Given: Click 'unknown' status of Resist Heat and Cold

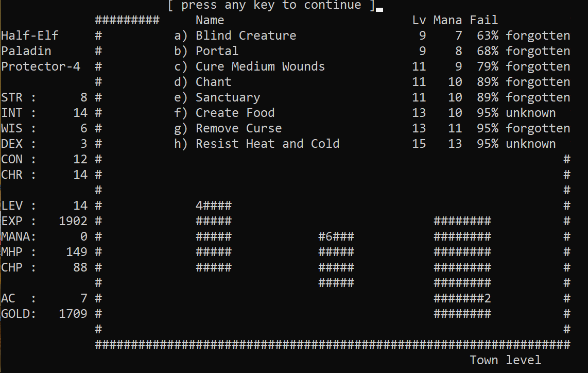Looking at the screenshot, I should click(x=531, y=144).
